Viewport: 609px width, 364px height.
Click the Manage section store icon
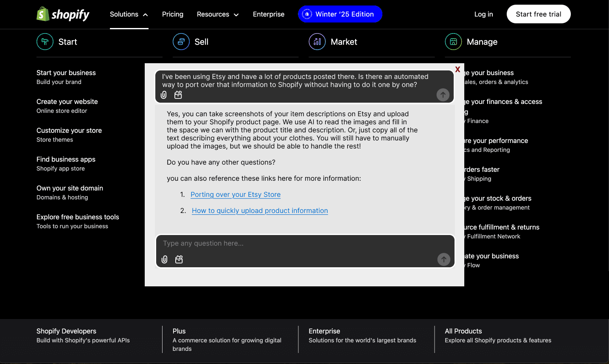pyautogui.click(x=453, y=42)
